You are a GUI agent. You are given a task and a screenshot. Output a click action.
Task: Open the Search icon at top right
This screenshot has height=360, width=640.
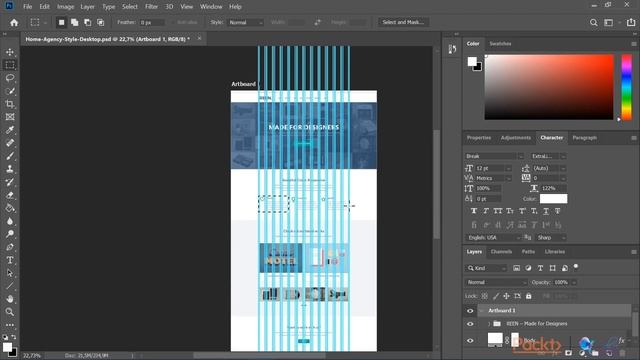point(593,22)
